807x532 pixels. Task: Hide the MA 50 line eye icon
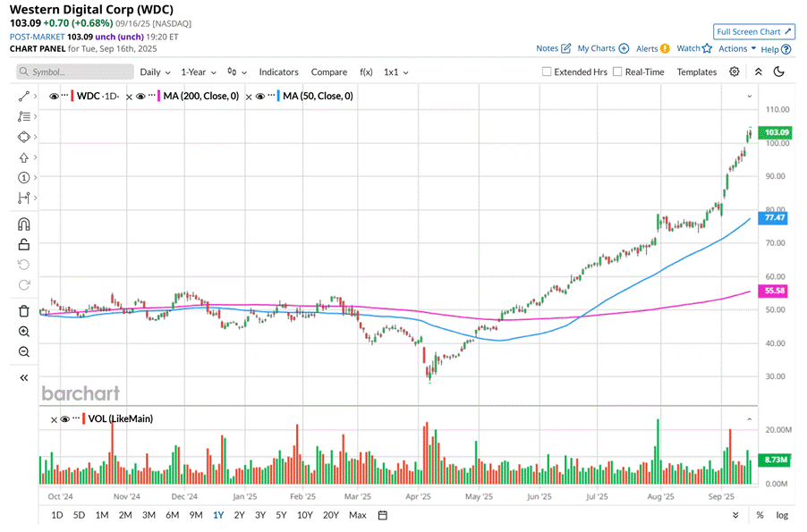coord(260,97)
